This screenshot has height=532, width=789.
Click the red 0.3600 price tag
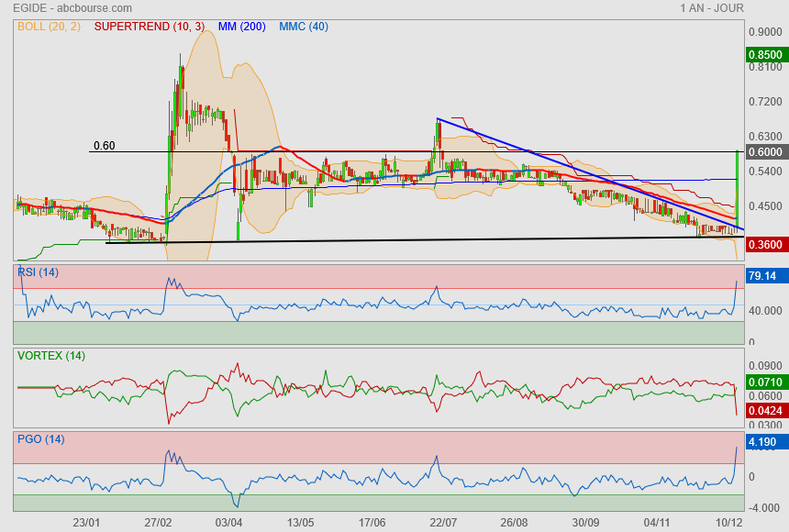coord(764,245)
